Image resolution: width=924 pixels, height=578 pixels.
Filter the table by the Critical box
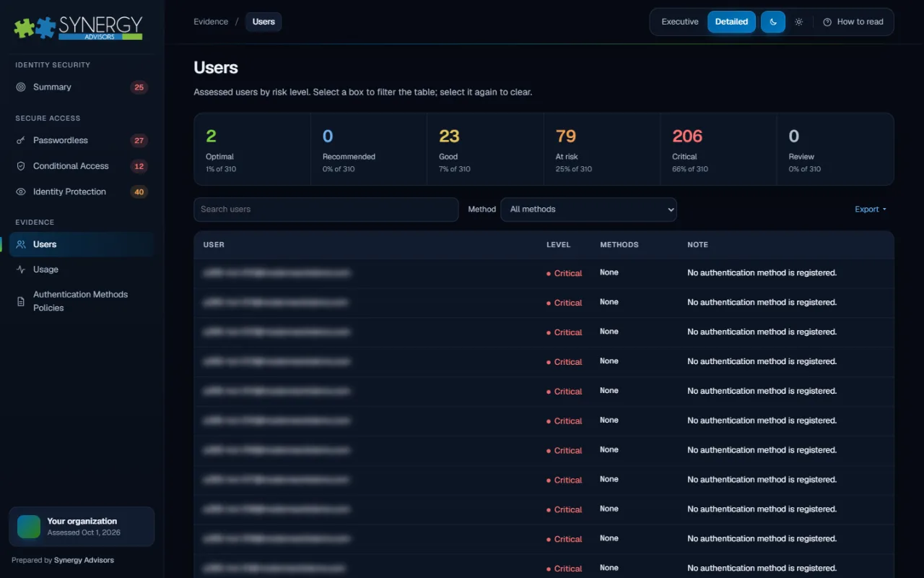(x=718, y=149)
